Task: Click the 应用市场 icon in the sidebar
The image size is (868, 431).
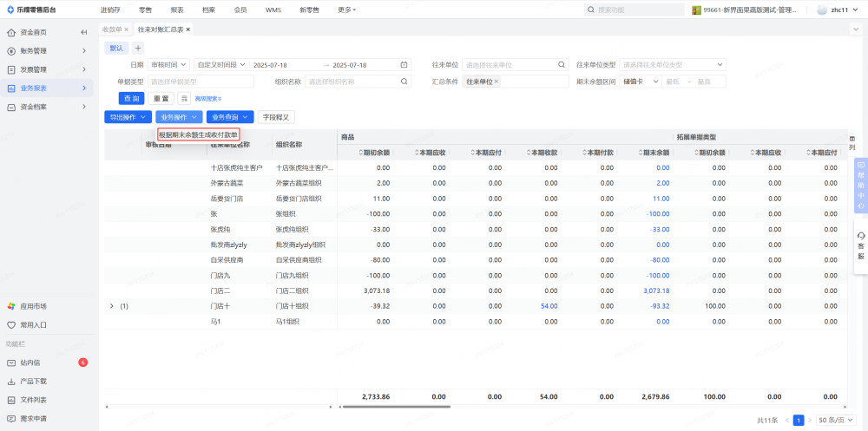Action: point(11,306)
